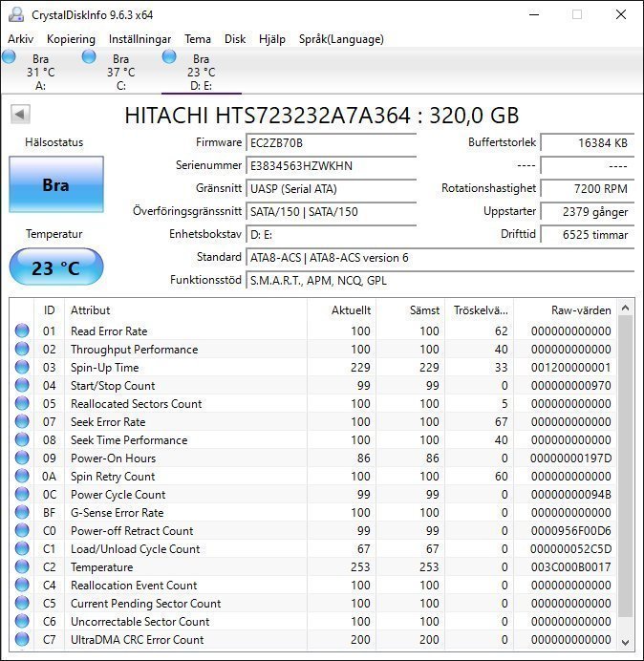This screenshot has height=661, width=644.
Task: Click the Rotationshastighet field 7200 RPM
Action: click(x=587, y=188)
